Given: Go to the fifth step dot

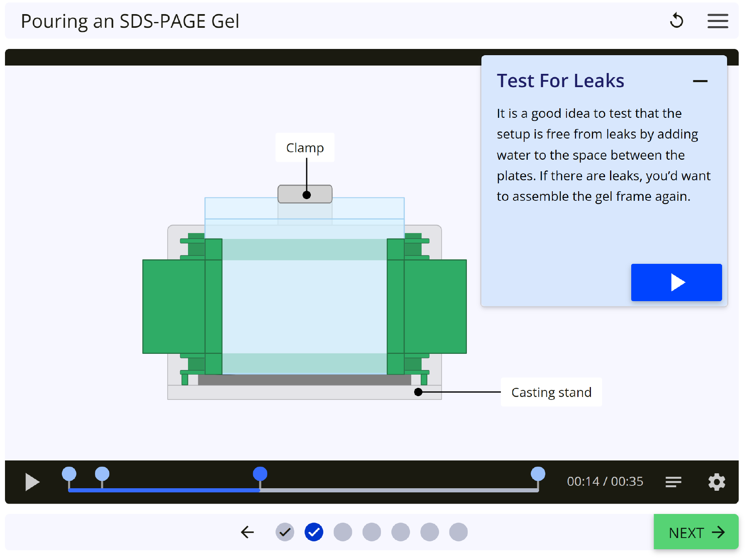Looking at the screenshot, I should tap(400, 532).
